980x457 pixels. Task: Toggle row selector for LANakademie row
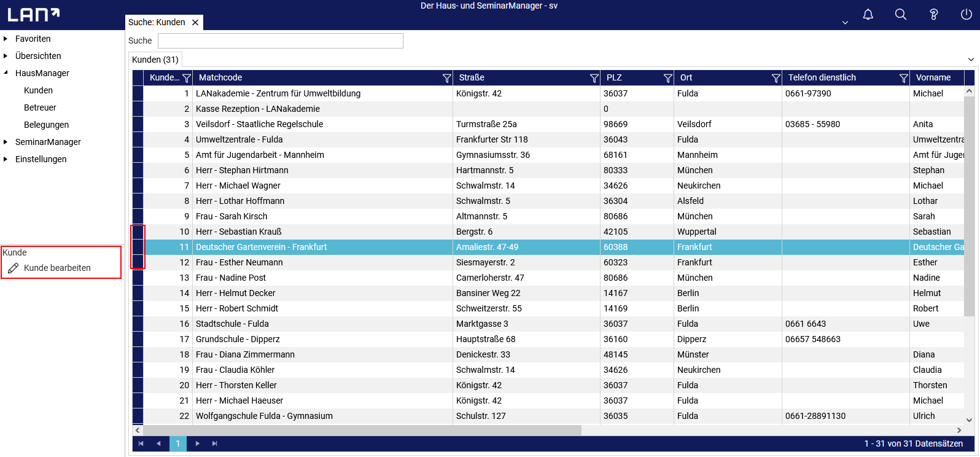[138, 93]
